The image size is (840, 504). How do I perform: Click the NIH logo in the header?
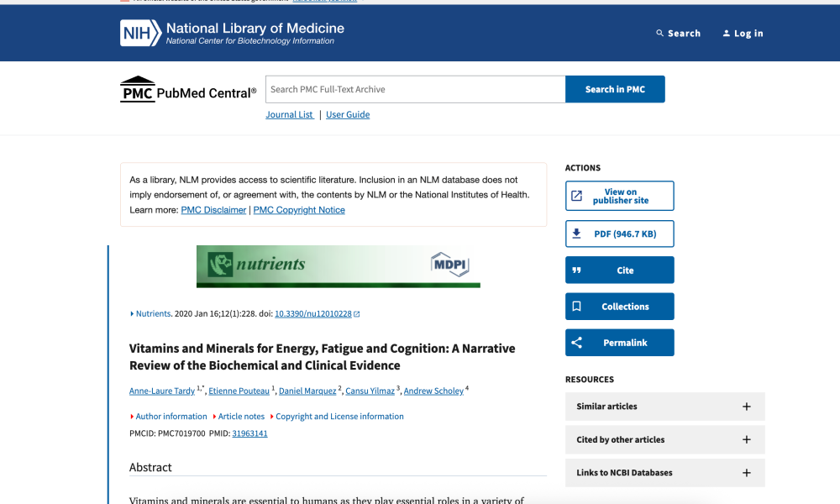pos(140,33)
